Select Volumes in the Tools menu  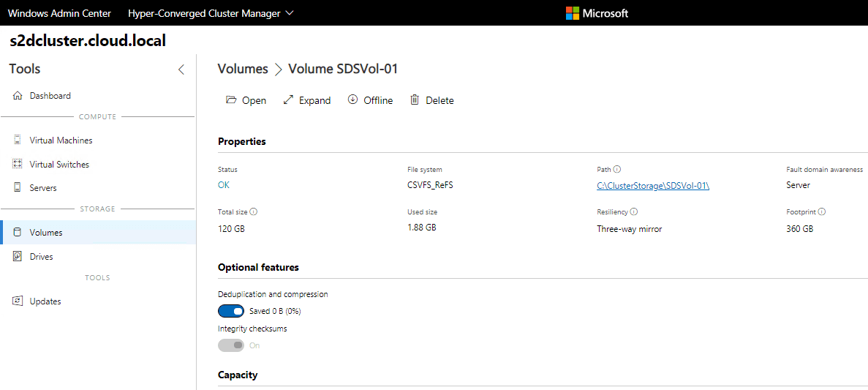pyautogui.click(x=46, y=233)
